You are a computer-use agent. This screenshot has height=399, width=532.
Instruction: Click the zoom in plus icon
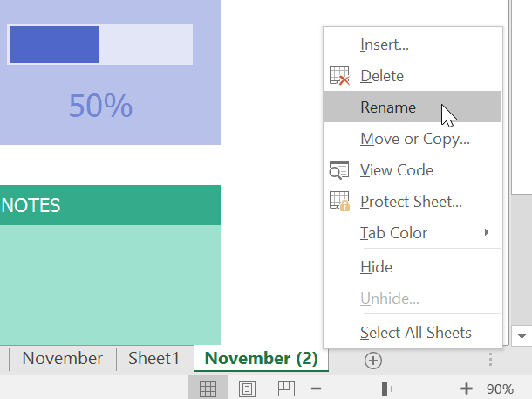tap(467, 389)
